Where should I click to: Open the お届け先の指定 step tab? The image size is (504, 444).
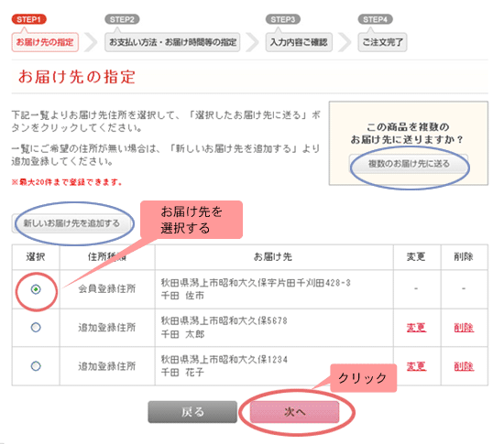(45, 42)
